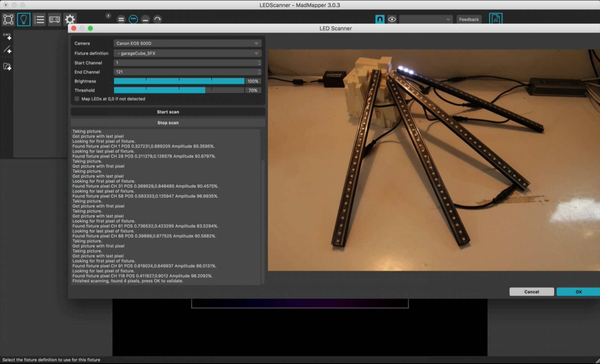Open the empty dropdown next to the eye icon
This screenshot has width=600, height=364.
click(x=426, y=19)
